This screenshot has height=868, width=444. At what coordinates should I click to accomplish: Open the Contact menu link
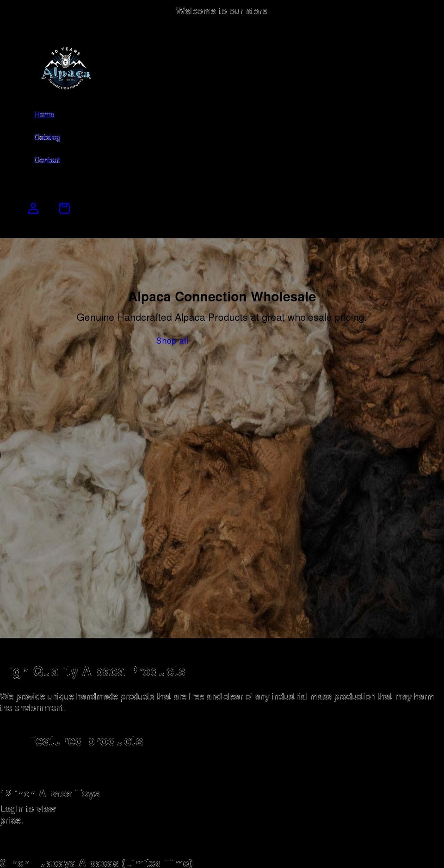coord(47,160)
